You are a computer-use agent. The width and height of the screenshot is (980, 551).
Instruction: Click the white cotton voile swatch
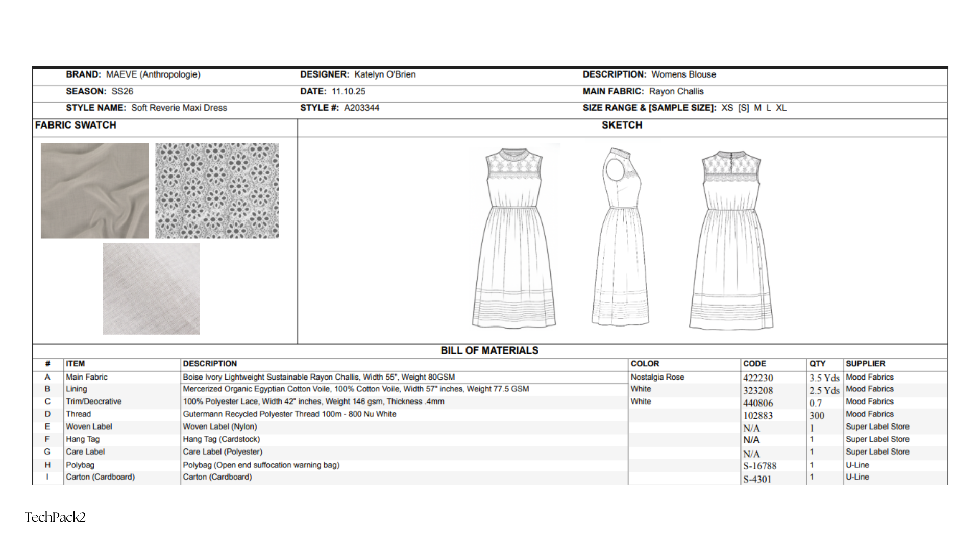coord(151,289)
